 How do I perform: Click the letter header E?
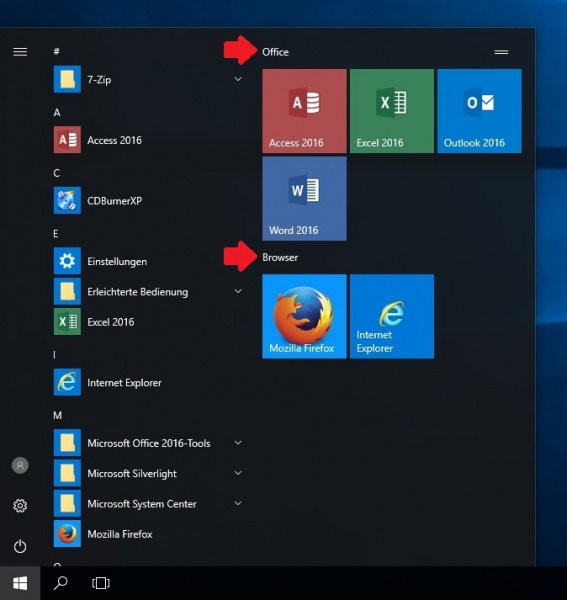56,234
